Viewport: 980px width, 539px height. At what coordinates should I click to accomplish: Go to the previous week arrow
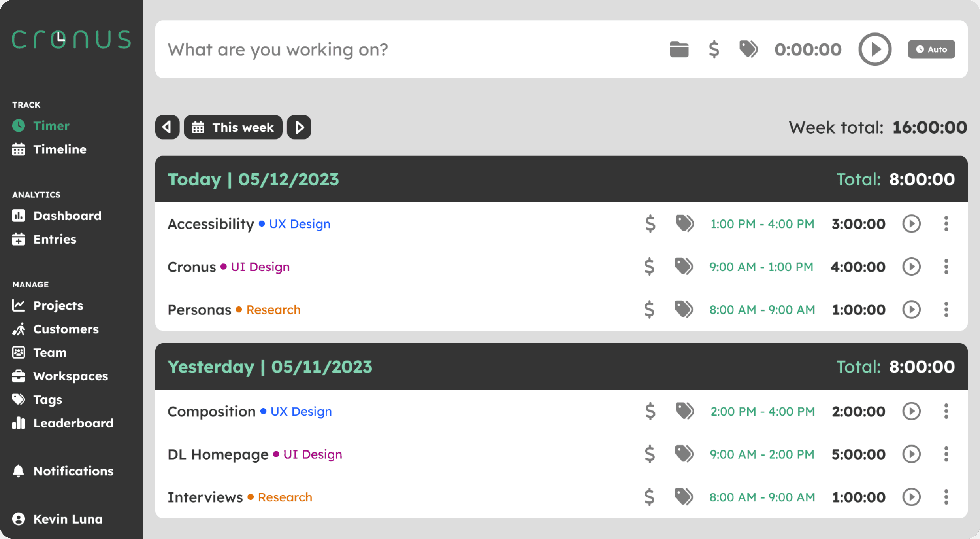click(x=167, y=127)
